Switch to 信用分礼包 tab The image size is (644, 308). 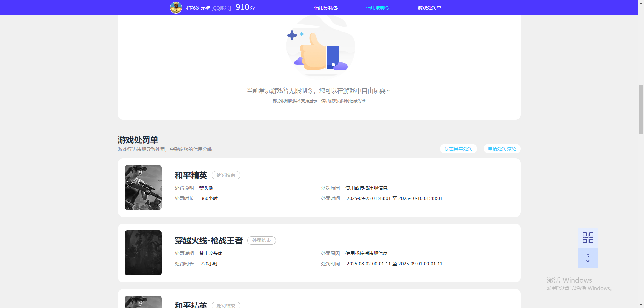tap(326, 8)
